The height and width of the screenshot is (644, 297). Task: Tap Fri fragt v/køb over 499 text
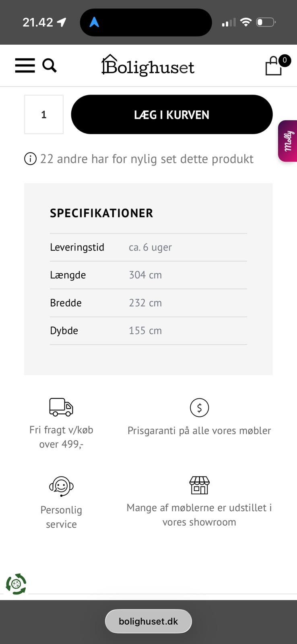pos(61,437)
